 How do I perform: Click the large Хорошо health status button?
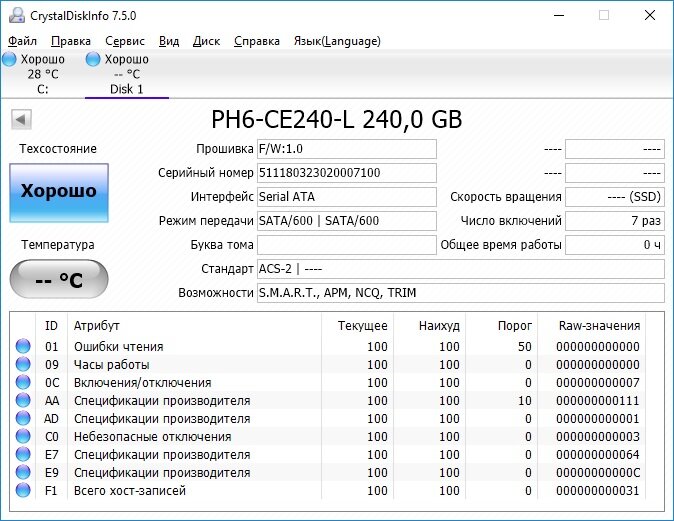[59, 193]
